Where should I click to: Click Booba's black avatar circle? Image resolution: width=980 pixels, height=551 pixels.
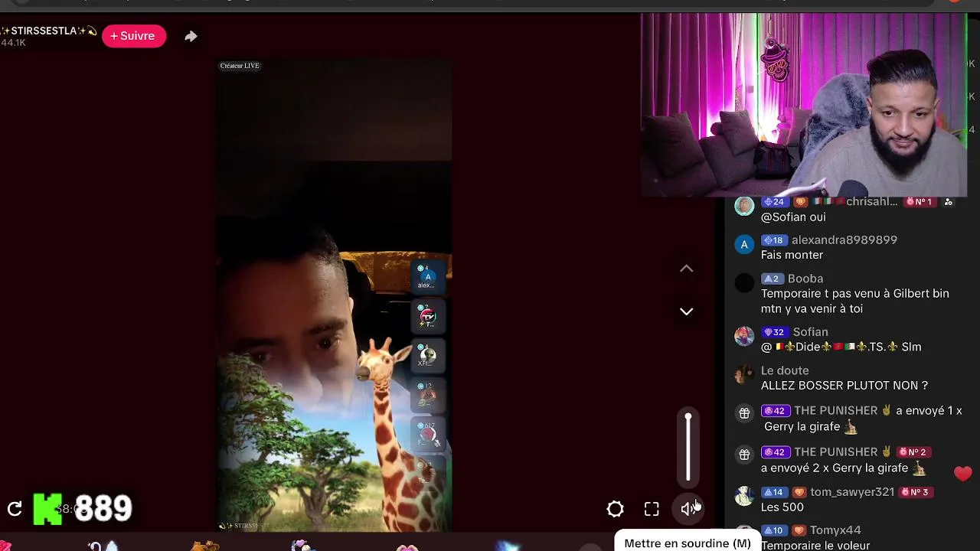(x=744, y=283)
